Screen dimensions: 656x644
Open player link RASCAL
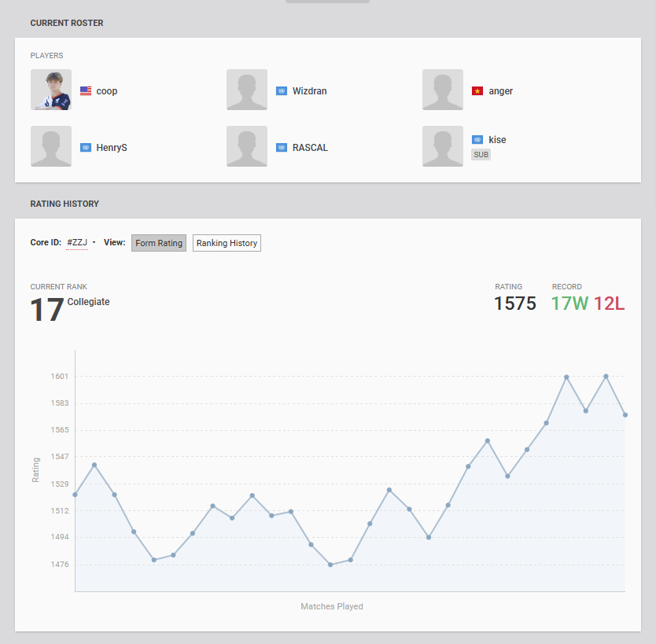pos(310,148)
